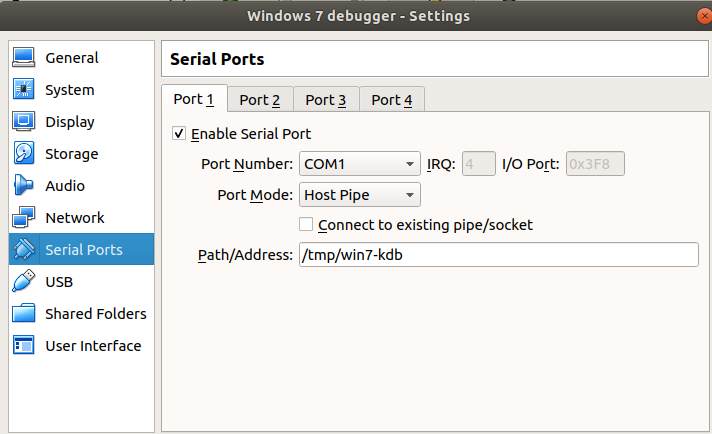Click the Serial Ports connector icon
Viewport: 712px width, 434px height.
tap(24, 249)
